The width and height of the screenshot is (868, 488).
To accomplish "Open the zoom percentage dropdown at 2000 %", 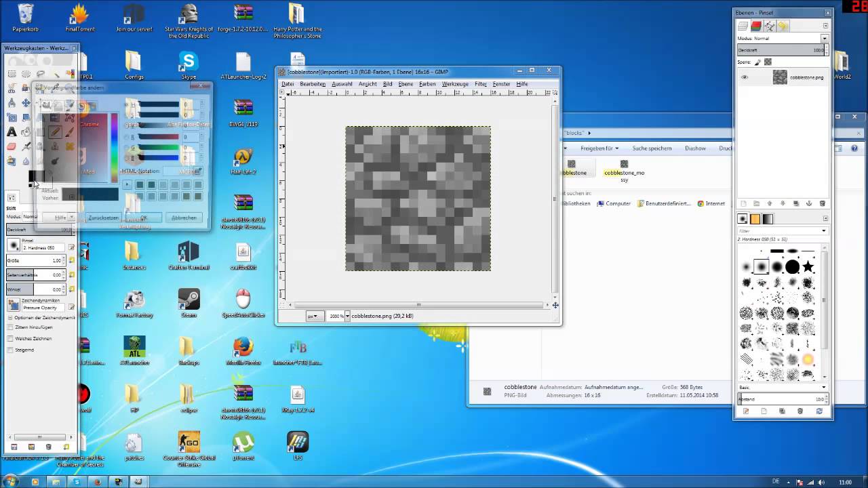I will tap(347, 316).
